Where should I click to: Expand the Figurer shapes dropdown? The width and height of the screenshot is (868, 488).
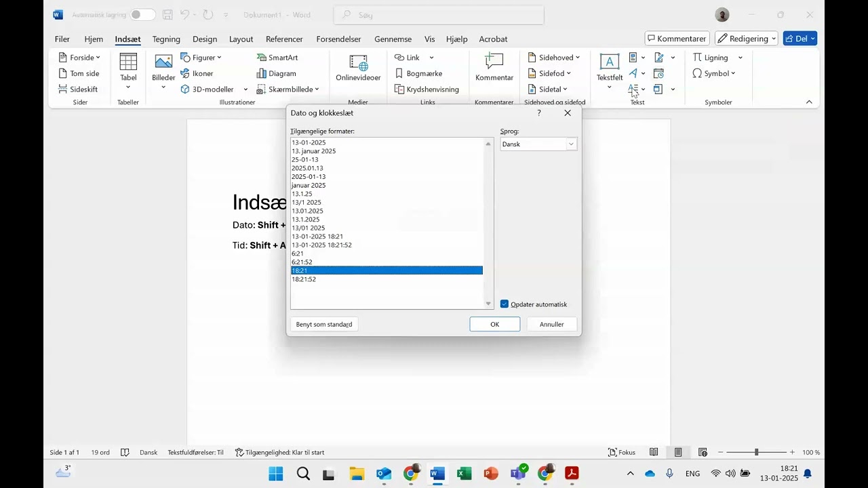pos(219,58)
